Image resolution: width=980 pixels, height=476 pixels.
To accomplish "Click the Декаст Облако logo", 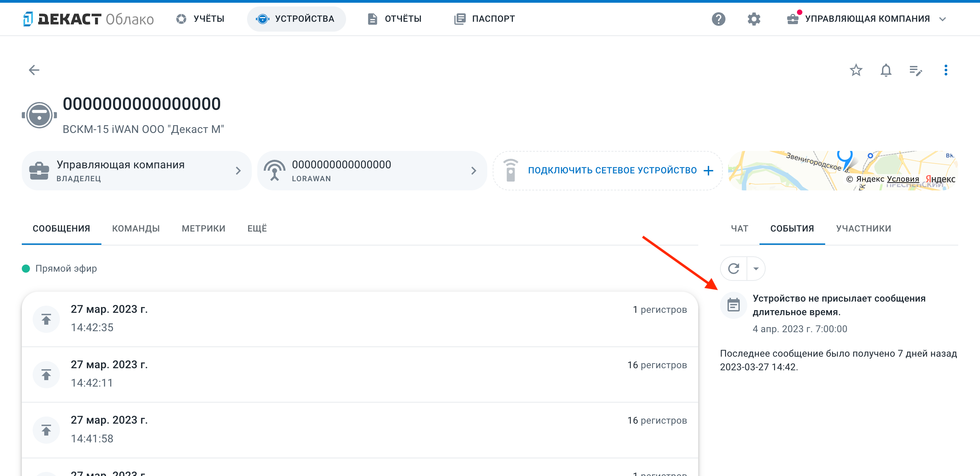I will pos(88,19).
